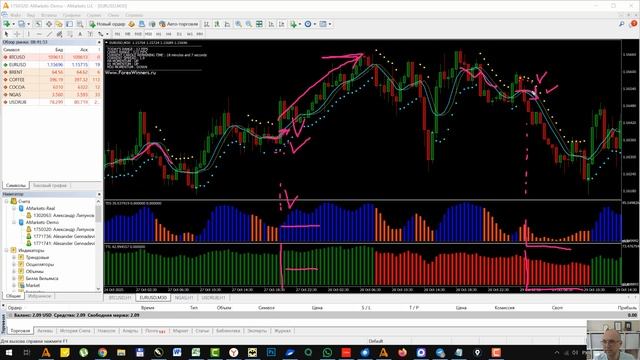The height and width of the screenshot is (360, 640).
Task: Switch chart to bar chart icon
Action: tap(207, 24)
